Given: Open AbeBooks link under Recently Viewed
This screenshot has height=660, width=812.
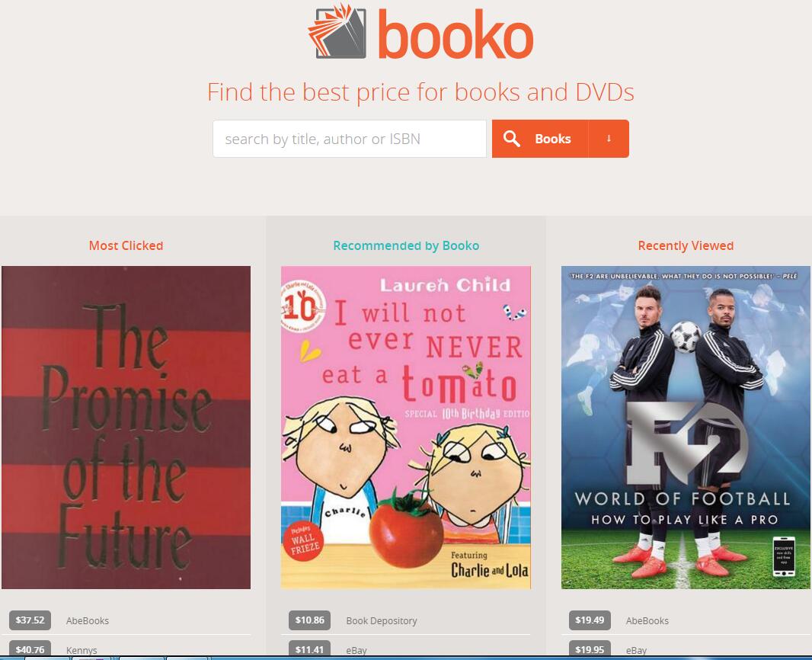Looking at the screenshot, I should coord(647,620).
